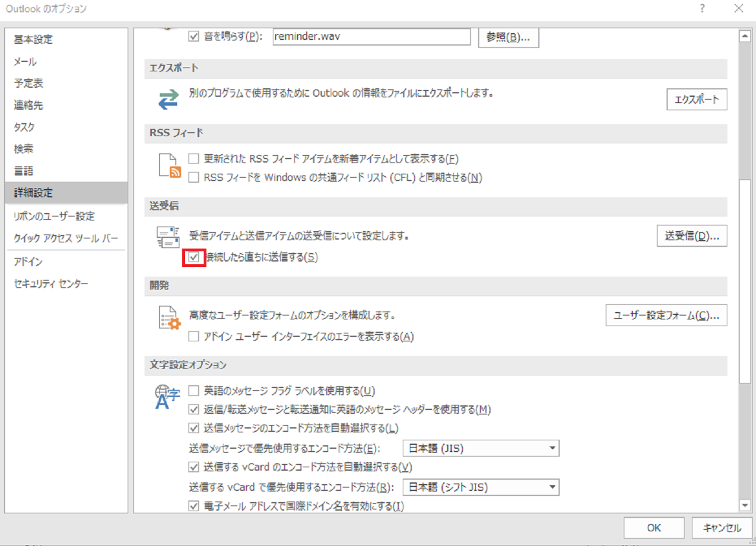This screenshot has width=756, height=546.
Task: Click the help question mark icon
Action: 702,8
